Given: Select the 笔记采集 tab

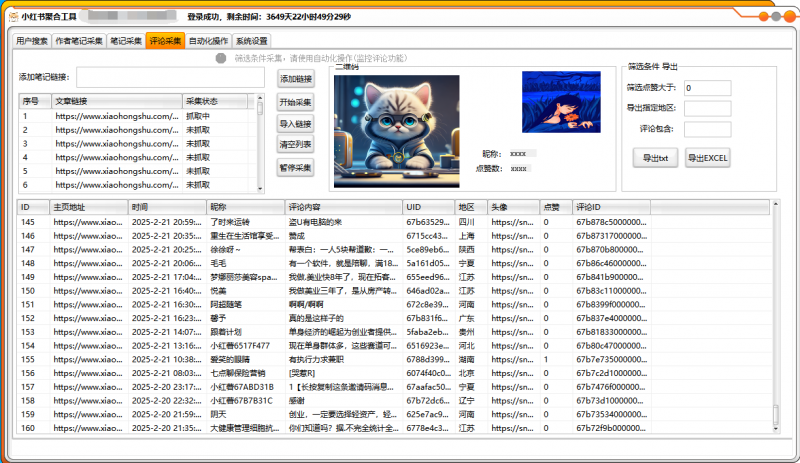Looking at the screenshot, I should click(x=126, y=41).
